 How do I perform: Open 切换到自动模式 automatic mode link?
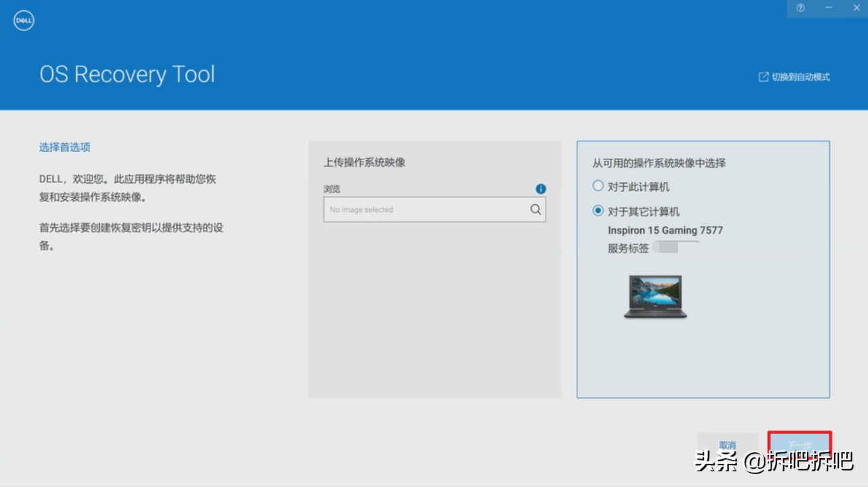800,77
